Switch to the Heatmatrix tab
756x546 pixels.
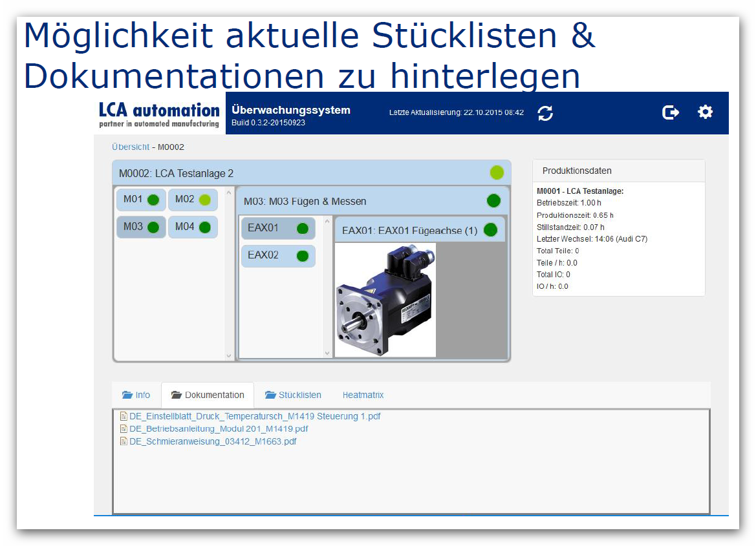pyautogui.click(x=363, y=395)
